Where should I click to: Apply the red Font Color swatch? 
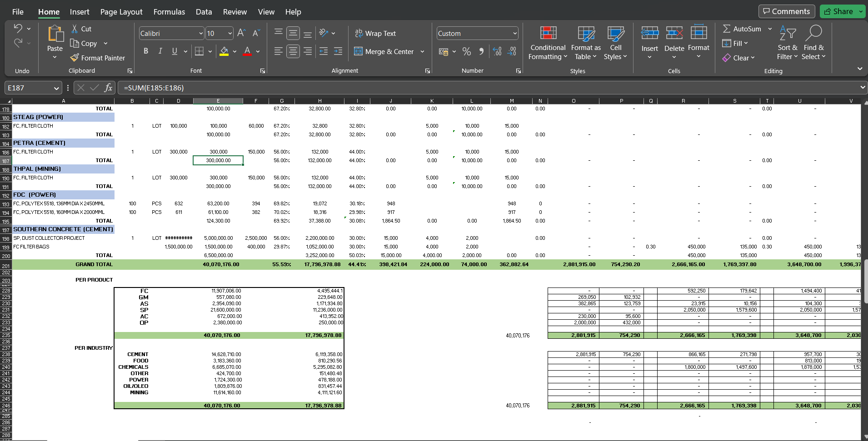[247, 51]
